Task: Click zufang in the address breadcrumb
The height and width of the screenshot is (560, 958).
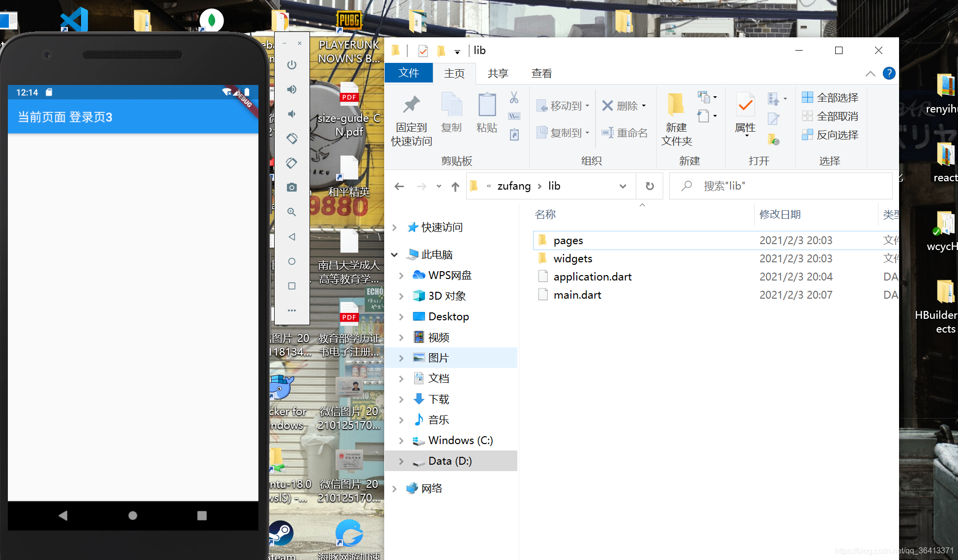Action: click(514, 186)
